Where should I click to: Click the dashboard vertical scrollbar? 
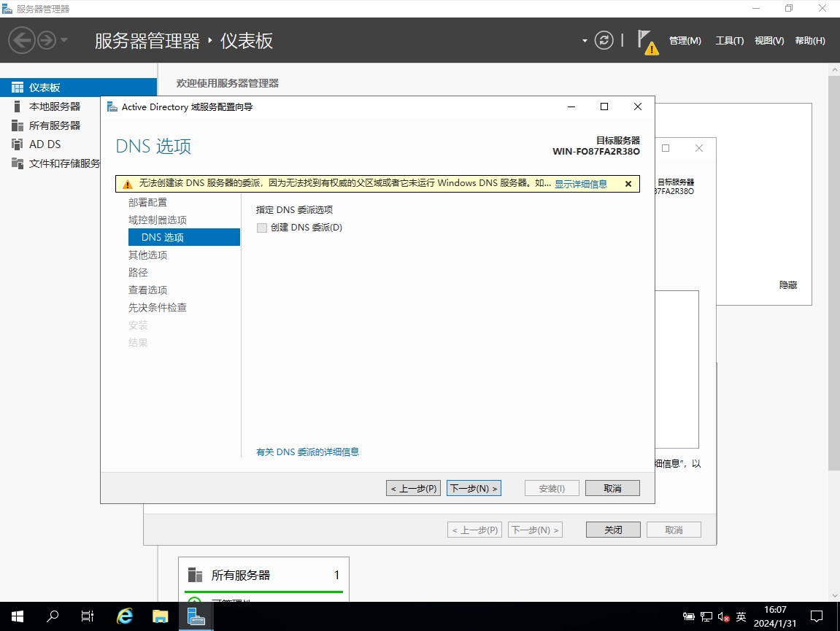834,292
